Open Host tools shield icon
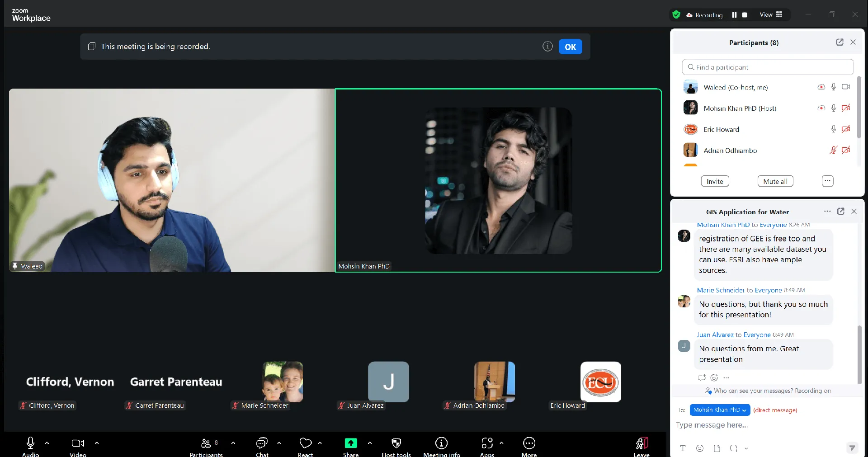Viewport: 868px width, 457px height. (396, 443)
